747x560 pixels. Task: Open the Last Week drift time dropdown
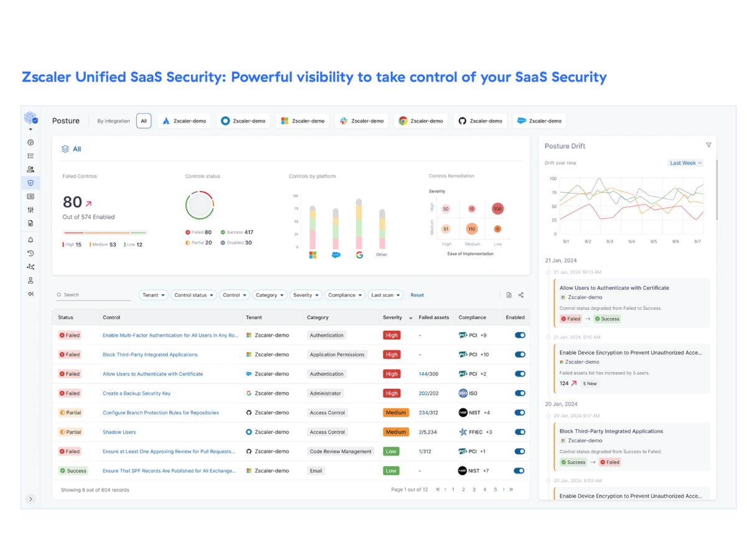pos(685,163)
